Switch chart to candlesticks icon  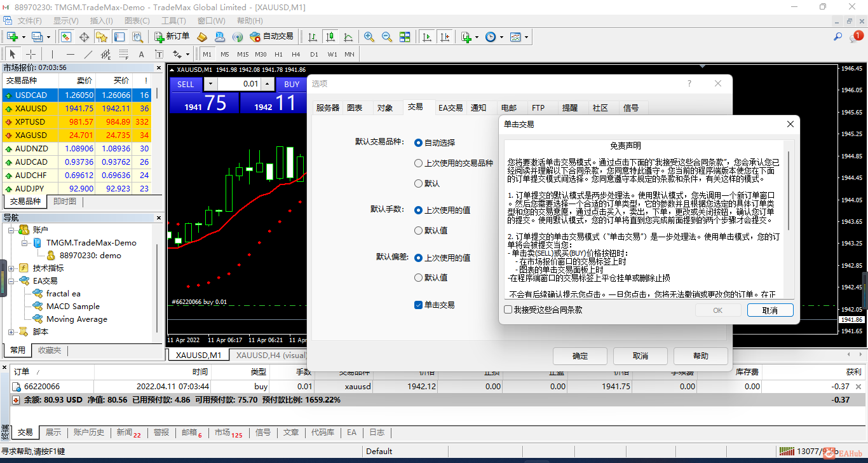[330, 37]
